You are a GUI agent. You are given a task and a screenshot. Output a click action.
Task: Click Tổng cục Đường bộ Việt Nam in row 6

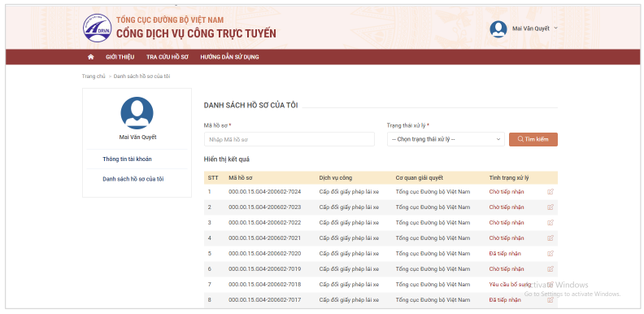point(433,269)
